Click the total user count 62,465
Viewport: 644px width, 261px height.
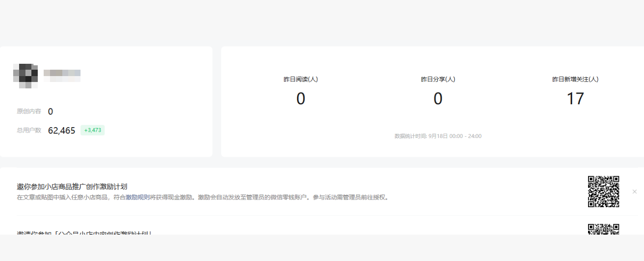[61, 131]
